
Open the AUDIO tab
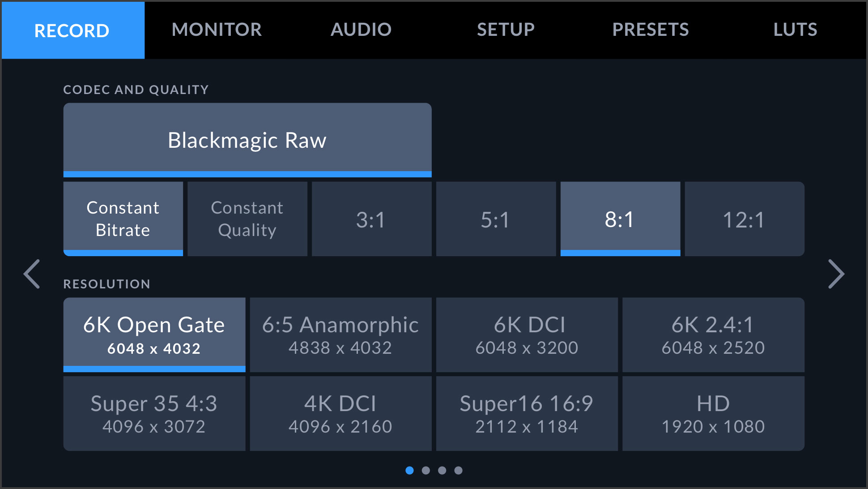coord(361,30)
